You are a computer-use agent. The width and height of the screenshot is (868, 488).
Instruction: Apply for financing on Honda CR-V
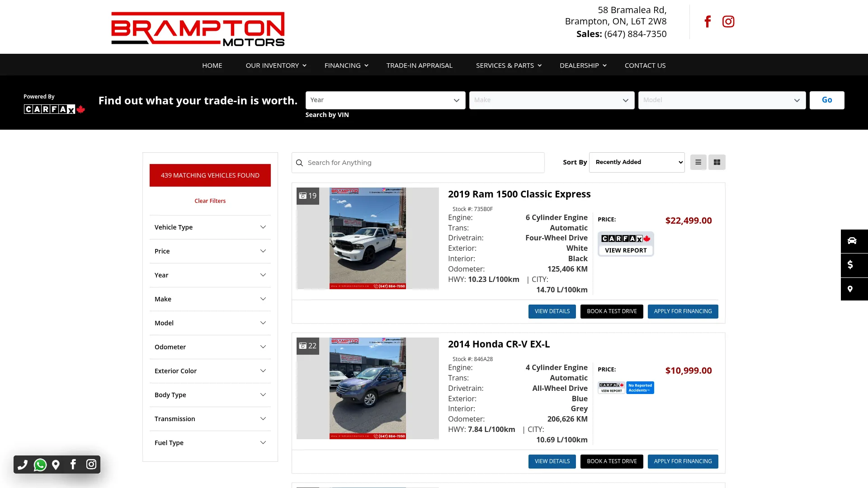tap(683, 461)
